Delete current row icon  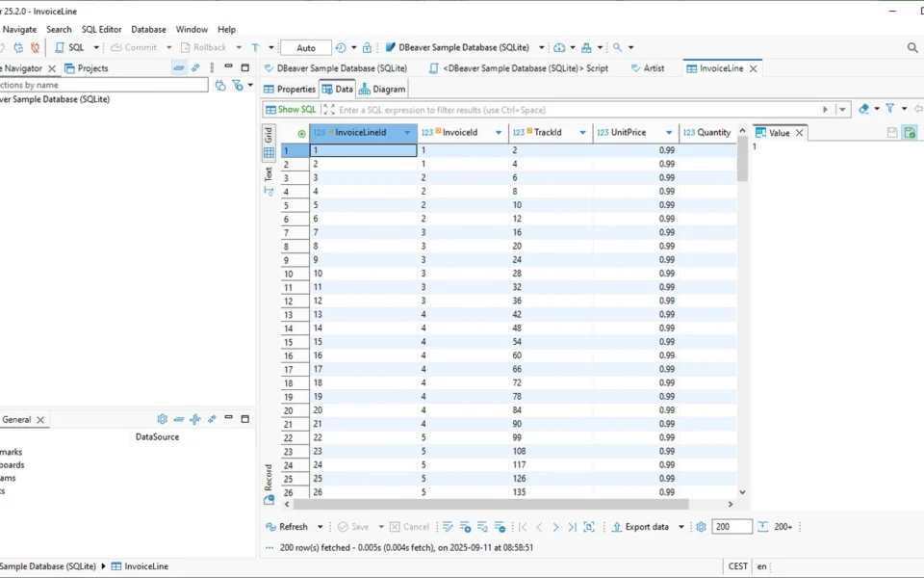500,527
